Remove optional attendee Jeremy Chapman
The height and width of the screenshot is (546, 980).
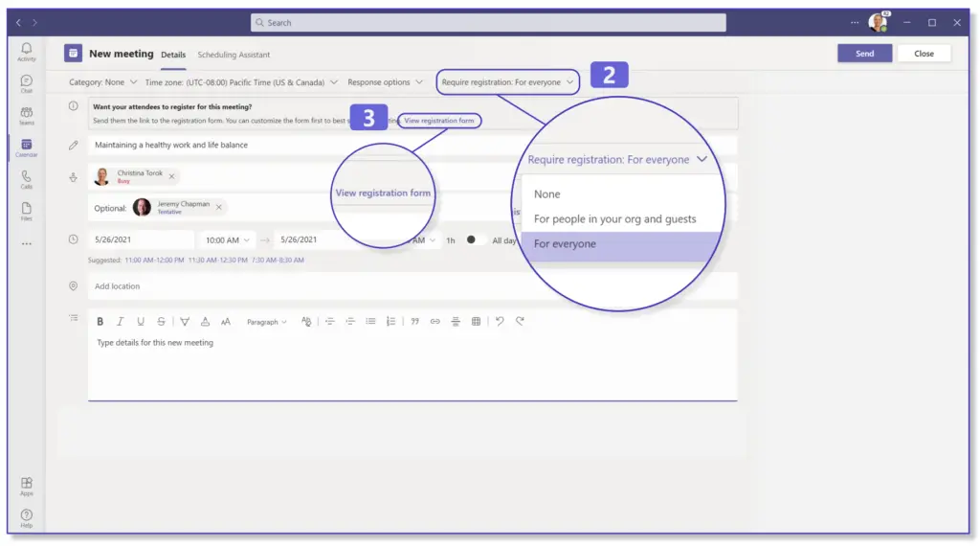(219, 208)
